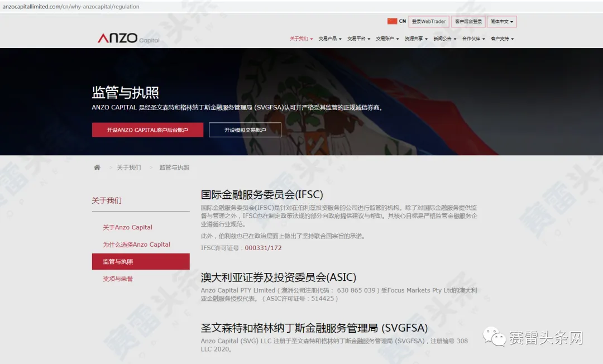Open 客户后台登录 client portal button
The width and height of the screenshot is (603, 364).
pyautogui.click(x=468, y=22)
